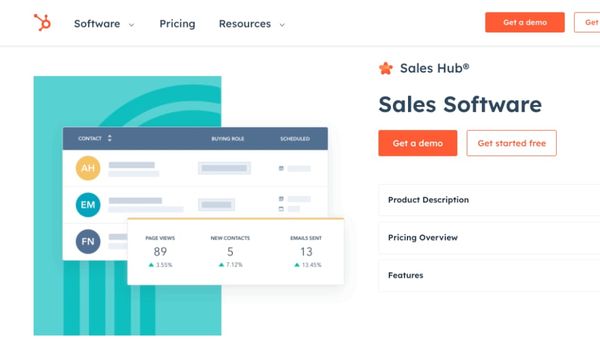Click the Page Views label

click(160, 238)
